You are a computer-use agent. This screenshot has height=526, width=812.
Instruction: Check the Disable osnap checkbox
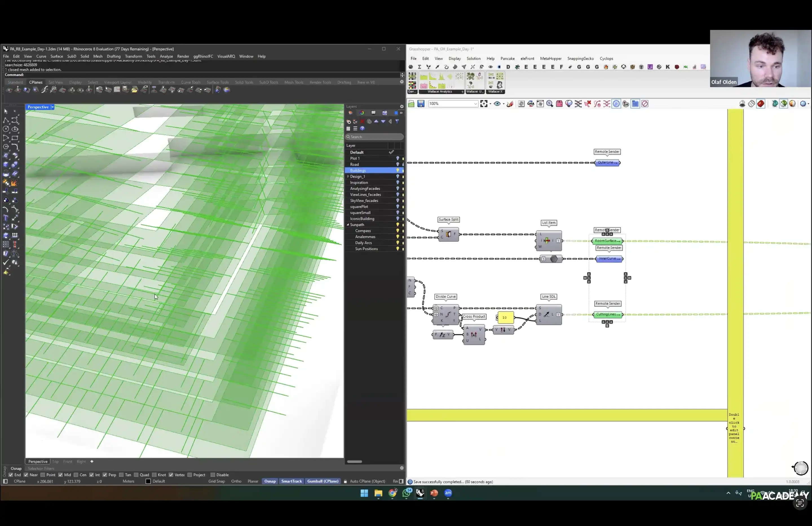click(213, 475)
